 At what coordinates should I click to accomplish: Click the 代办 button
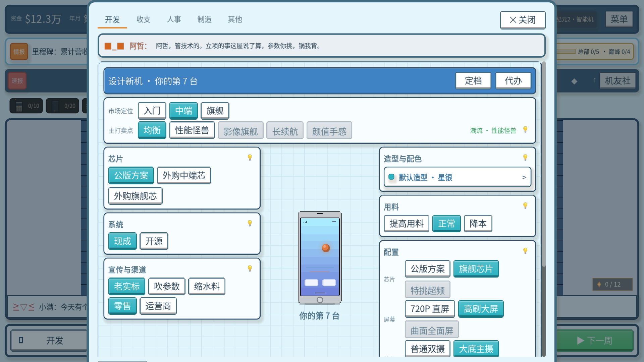pos(513,81)
